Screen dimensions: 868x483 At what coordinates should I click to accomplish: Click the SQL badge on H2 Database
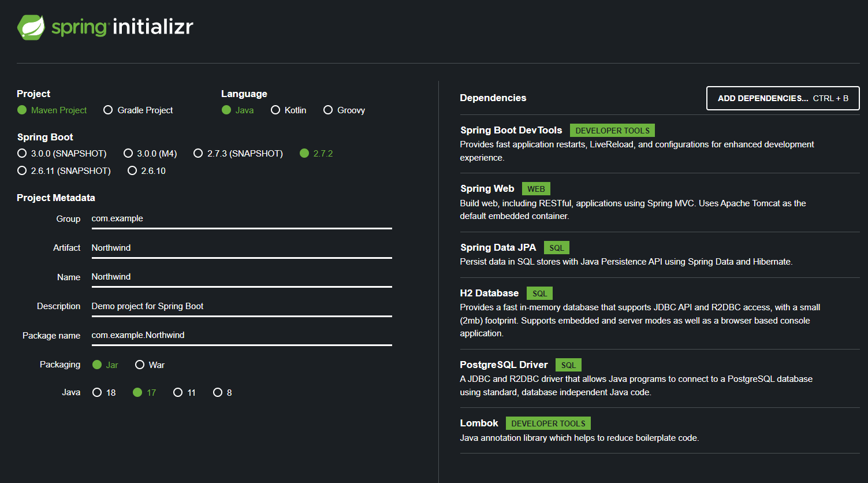pyautogui.click(x=539, y=293)
